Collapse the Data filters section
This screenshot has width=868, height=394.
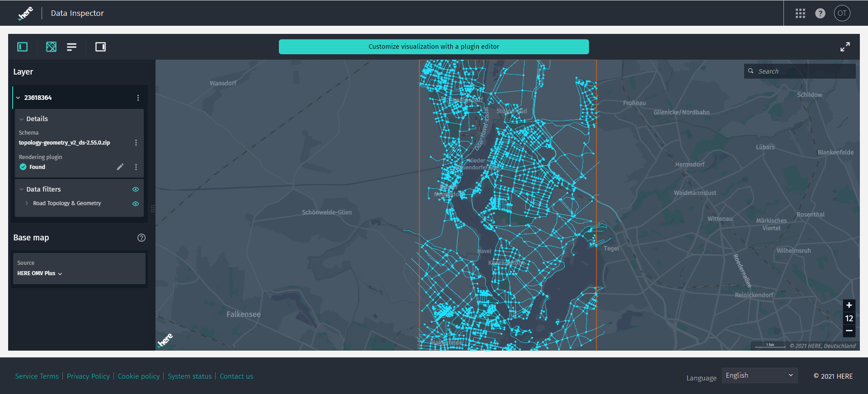21,189
